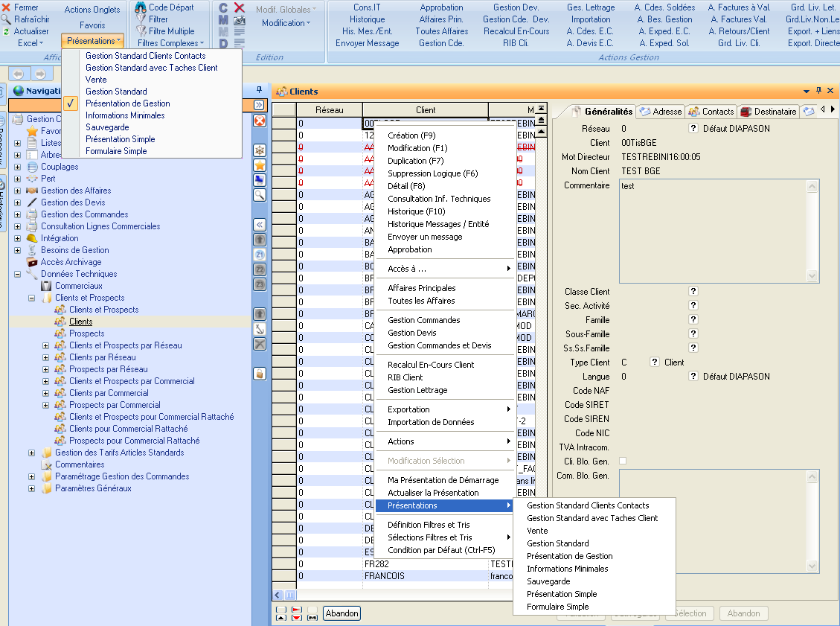Open the Filtres Complexes dropdown
The image size is (840, 626).
coord(167,43)
